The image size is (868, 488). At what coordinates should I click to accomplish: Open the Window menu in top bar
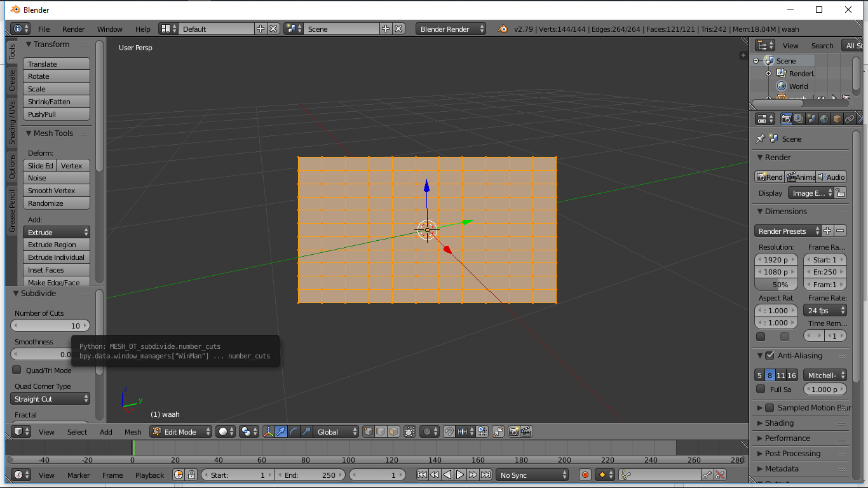109,29
